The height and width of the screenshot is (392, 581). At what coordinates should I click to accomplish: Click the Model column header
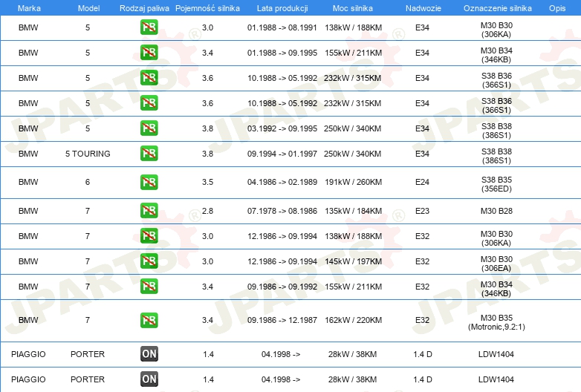point(88,8)
